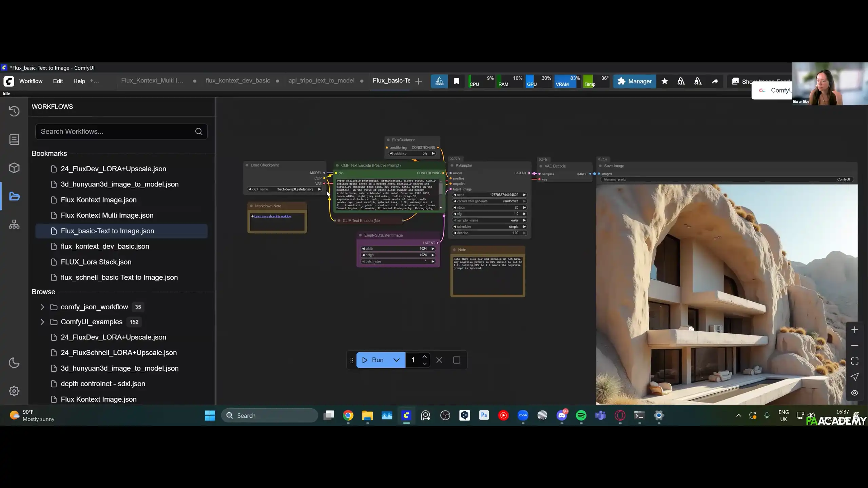Viewport: 868px width, 488px height.
Task: Switch to Flux_Kontext_Multi I... tab
Action: pos(152,81)
